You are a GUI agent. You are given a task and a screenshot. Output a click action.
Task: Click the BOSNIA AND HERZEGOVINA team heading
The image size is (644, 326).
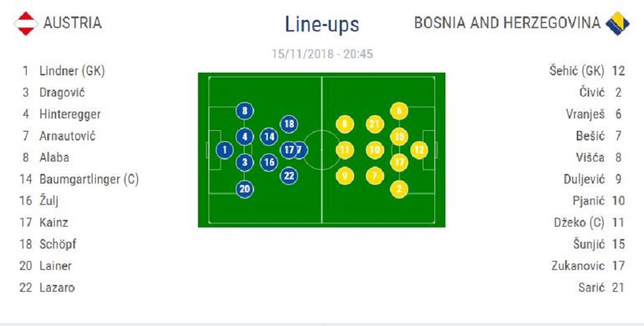coord(507,23)
